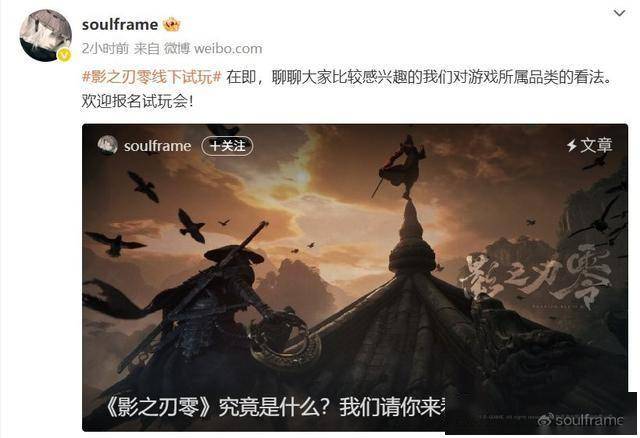Click the warrior figure atop the pagoda spire
This screenshot has width=640, height=438.
pos(403,167)
